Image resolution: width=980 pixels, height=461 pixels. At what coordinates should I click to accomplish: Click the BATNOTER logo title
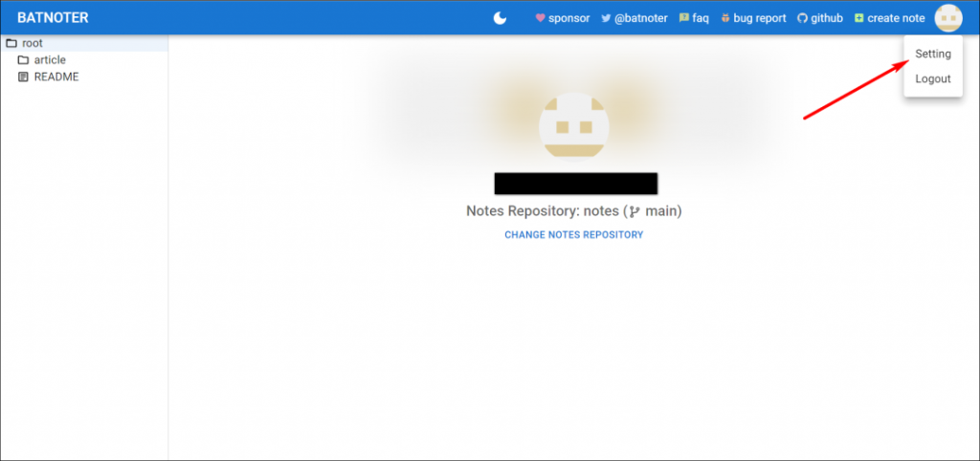53,18
